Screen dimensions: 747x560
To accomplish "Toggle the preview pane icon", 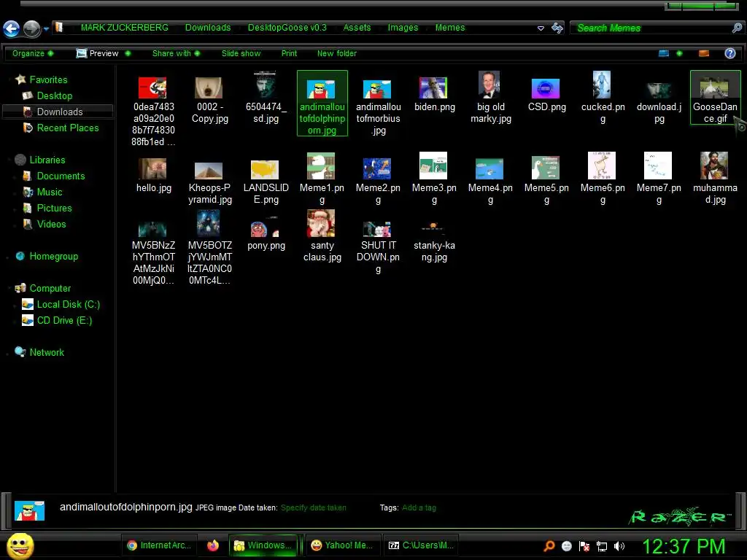I will pyautogui.click(x=704, y=53).
